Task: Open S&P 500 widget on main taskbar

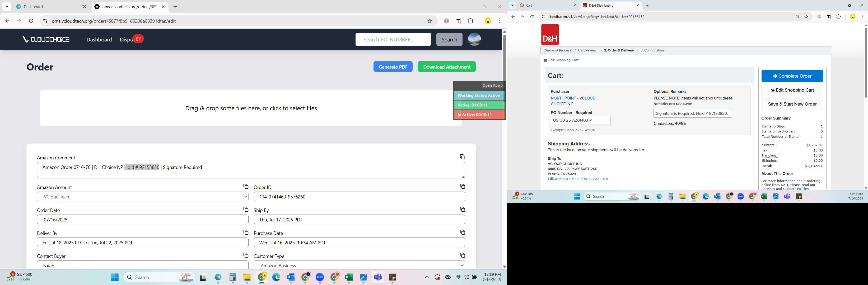Action: 20,277
